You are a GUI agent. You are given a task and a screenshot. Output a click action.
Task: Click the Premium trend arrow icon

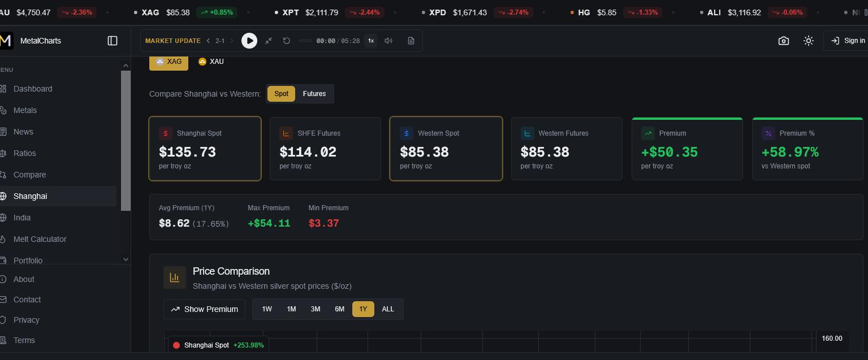[x=648, y=133]
